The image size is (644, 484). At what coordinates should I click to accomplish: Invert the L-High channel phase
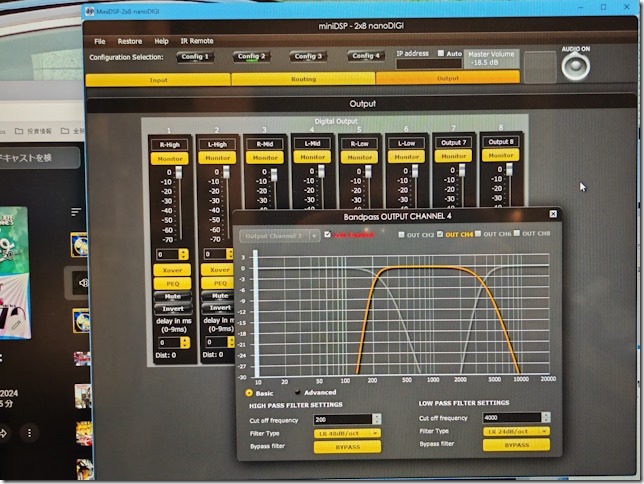click(x=218, y=308)
